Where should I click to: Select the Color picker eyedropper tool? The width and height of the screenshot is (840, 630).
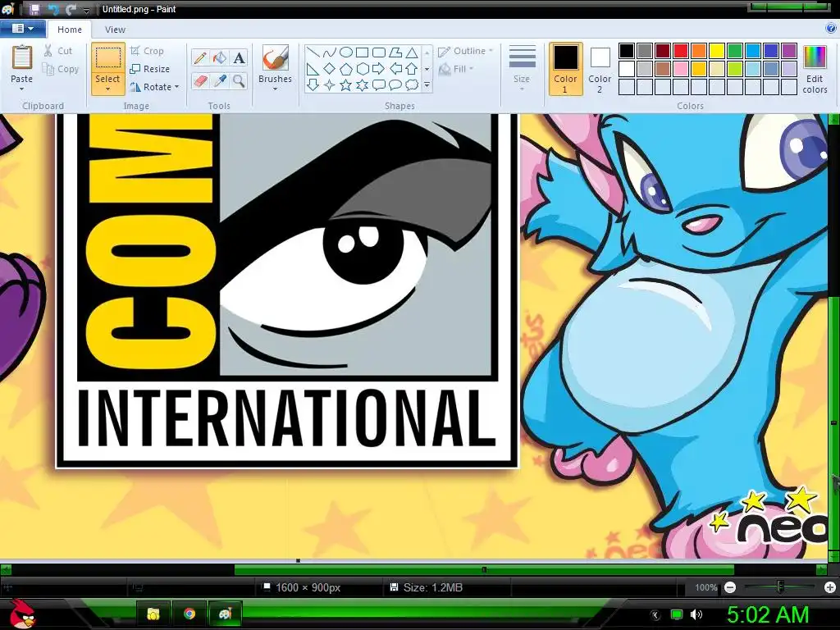click(220, 81)
